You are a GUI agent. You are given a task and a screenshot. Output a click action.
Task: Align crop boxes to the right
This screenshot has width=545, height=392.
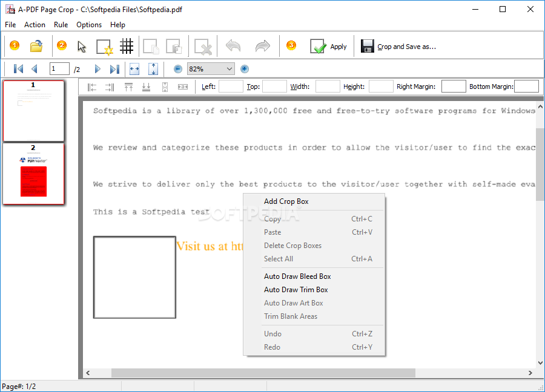[x=110, y=87]
